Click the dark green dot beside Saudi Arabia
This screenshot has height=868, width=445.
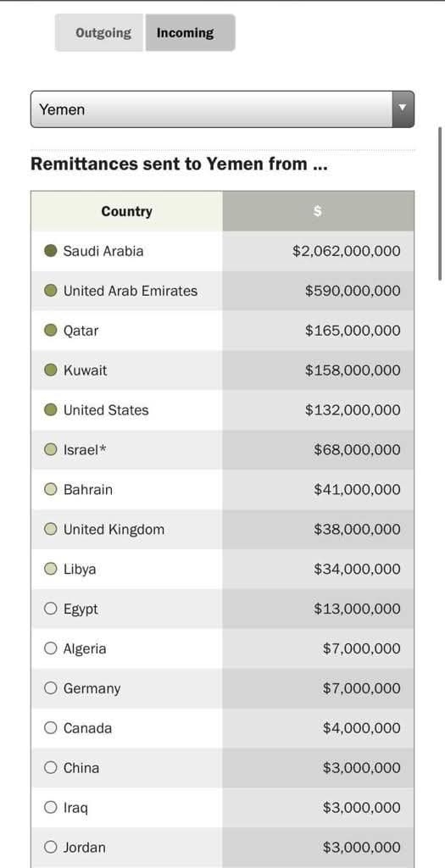pyautogui.click(x=50, y=251)
